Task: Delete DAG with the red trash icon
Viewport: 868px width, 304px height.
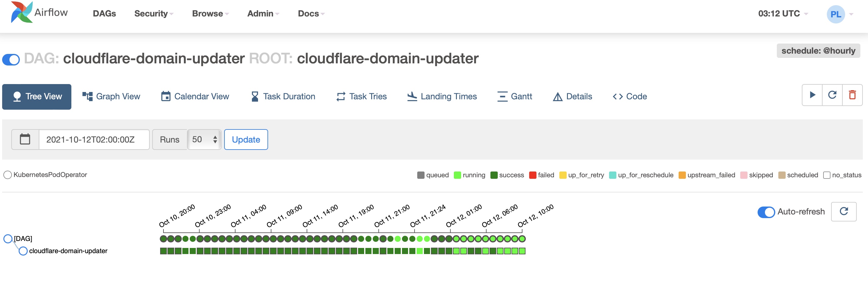Action: point(852,95)
